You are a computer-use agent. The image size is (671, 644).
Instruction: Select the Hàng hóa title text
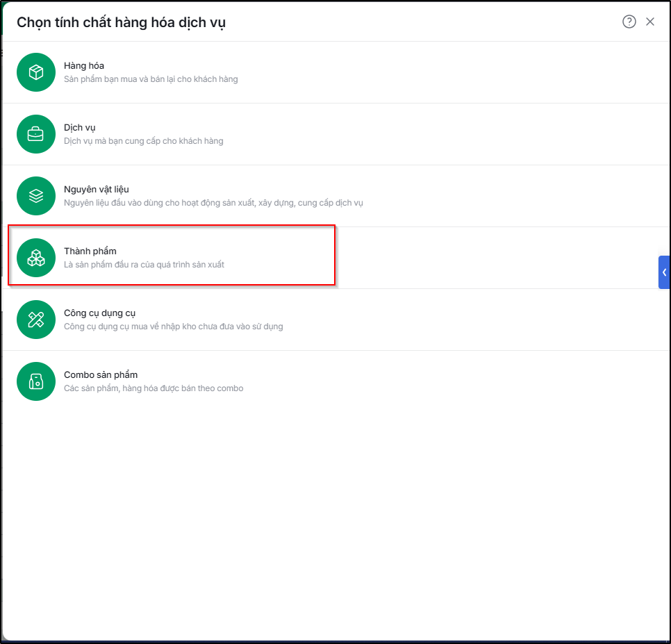pyautogui.click(x=84, y=65)
